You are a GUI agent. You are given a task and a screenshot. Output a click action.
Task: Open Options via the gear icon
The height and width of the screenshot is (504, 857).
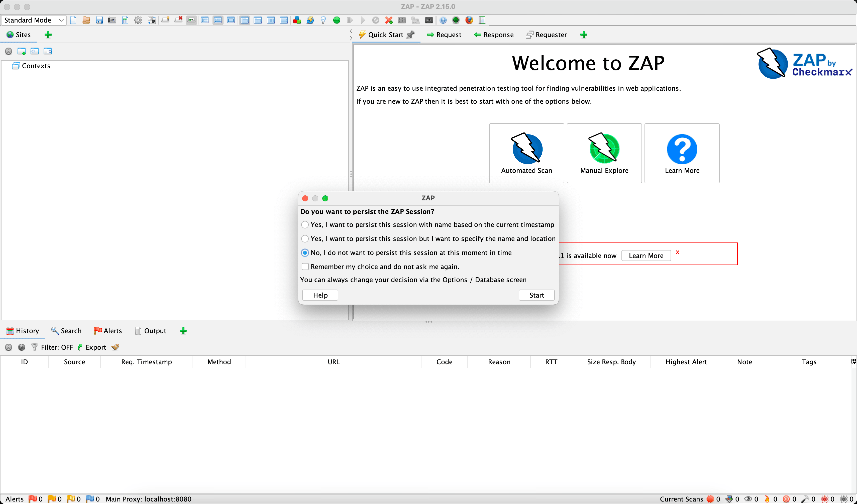(138, 20)
